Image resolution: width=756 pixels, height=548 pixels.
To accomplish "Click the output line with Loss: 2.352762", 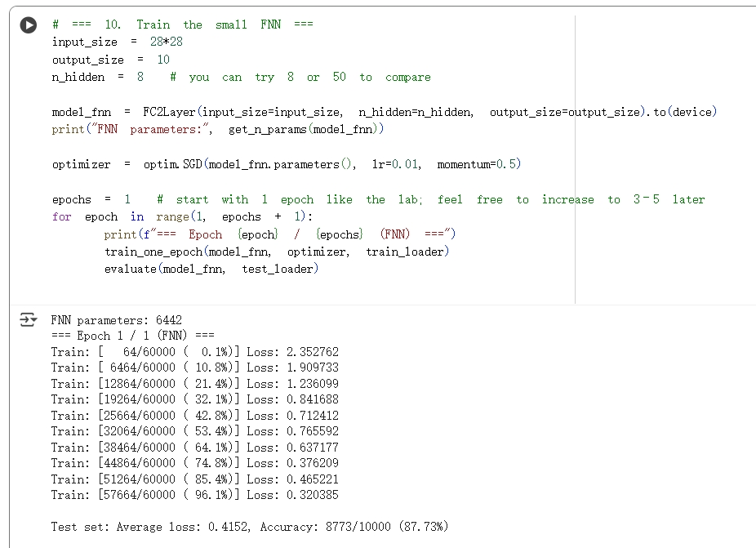I will point(194,352).
